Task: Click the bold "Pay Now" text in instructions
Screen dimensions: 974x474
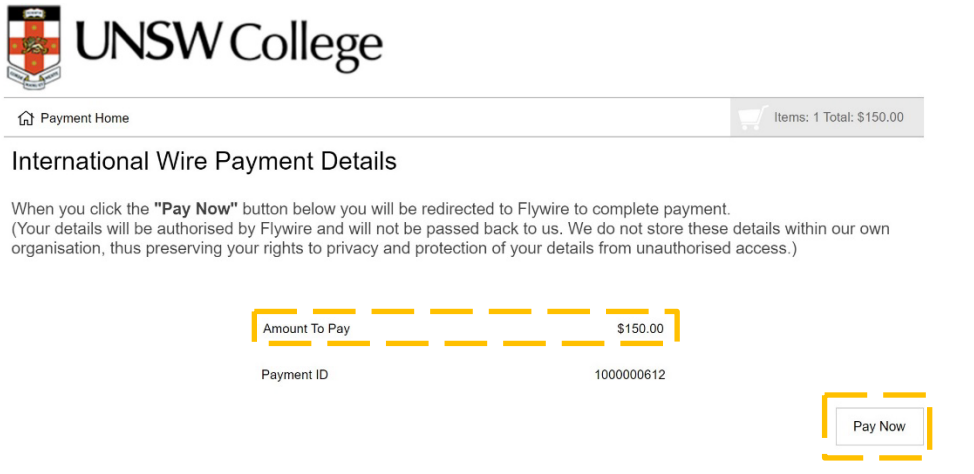Action: click(x=196, y=209)
